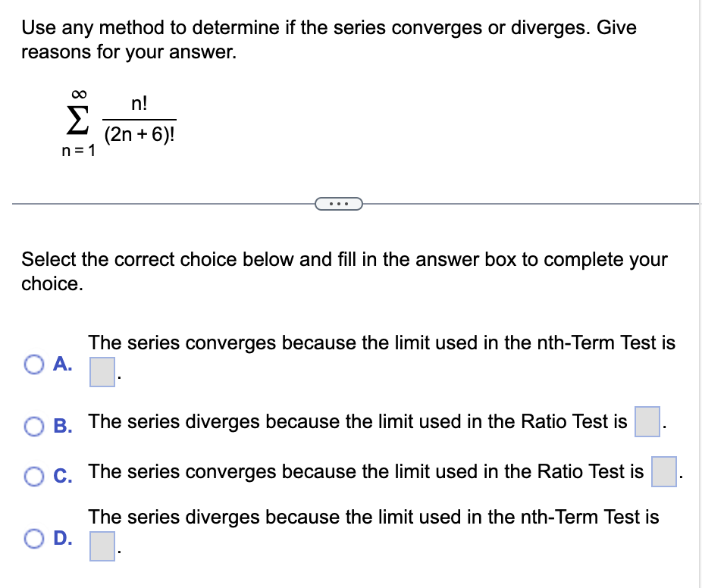This screenshot has width=702, height=588.
Task: Select radio button for choice C
Action: click(x=33, y=477)
